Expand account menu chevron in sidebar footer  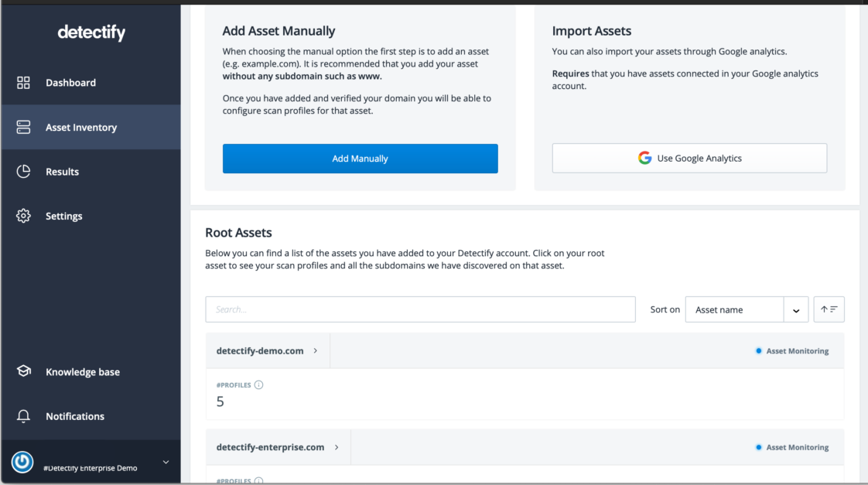pos(166,462)
